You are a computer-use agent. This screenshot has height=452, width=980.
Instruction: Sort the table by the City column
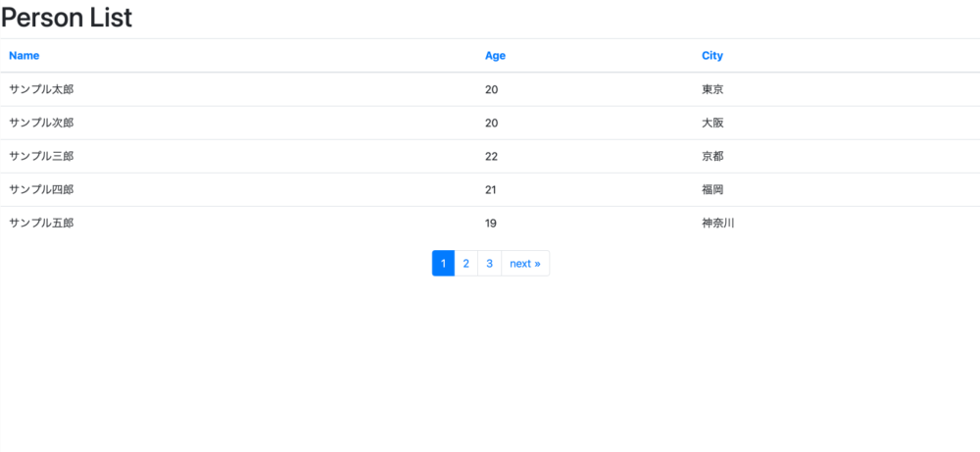click(711, 56)
